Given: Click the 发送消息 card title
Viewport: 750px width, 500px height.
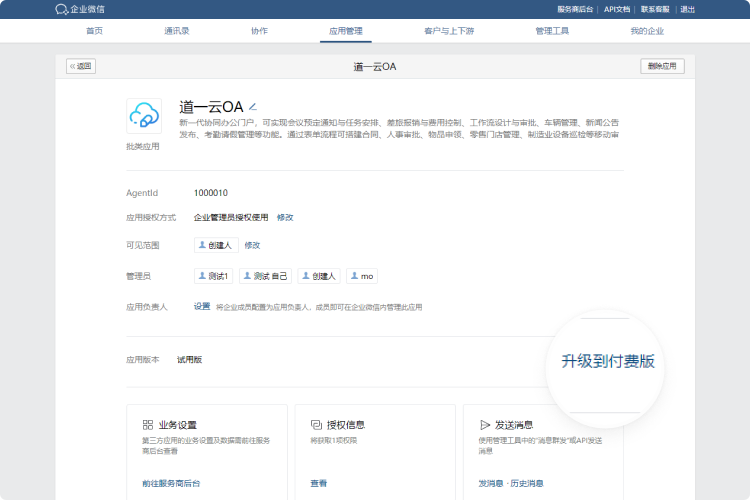Looking at the screenshot, I should [x=514, y=425].
